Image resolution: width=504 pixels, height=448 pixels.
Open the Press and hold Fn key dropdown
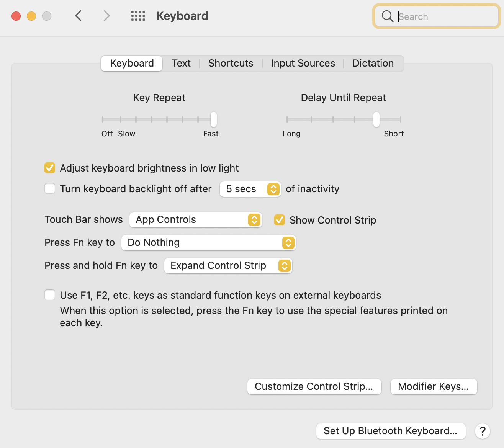pyautogui.click(x=228, y=266)
